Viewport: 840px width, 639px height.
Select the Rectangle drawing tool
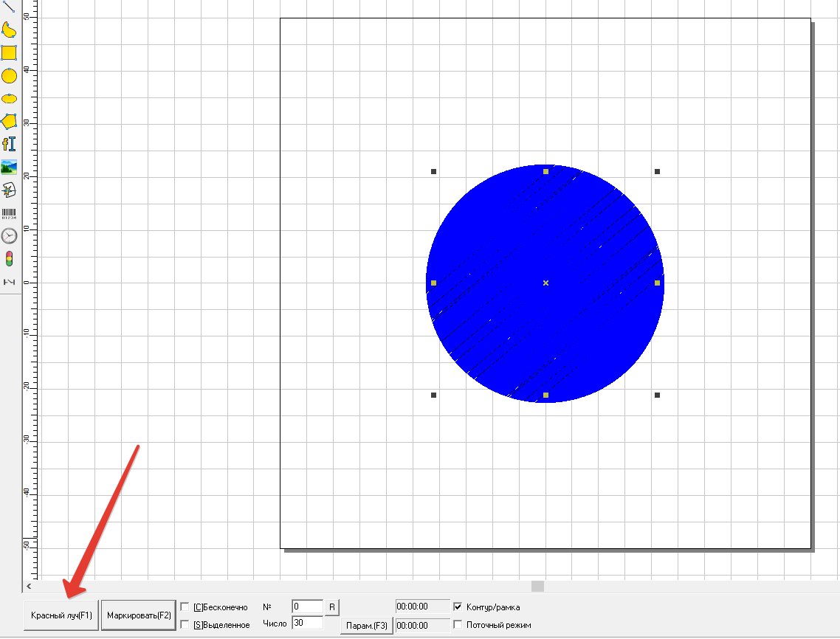point(9,52)
